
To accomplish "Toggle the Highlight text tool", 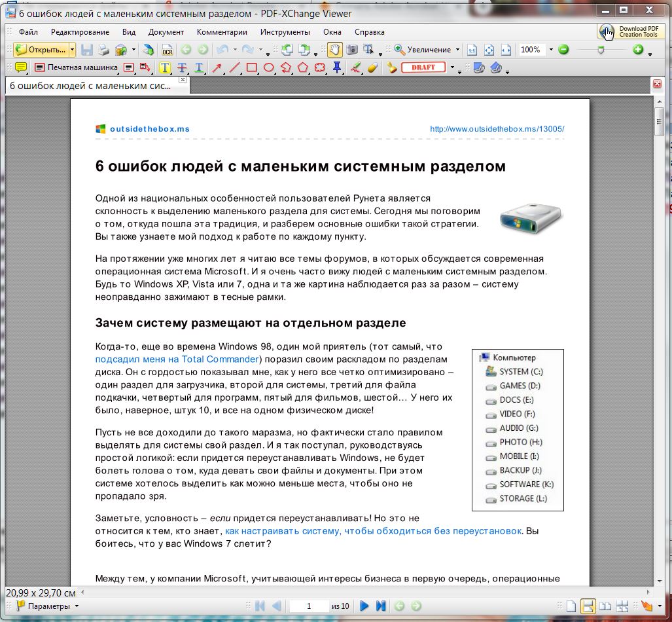I will click(x=165, y=67).
